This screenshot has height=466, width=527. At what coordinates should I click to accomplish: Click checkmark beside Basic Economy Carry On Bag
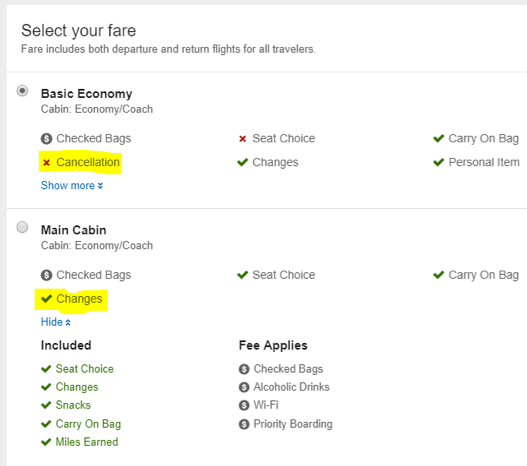[x=439, y=138]
